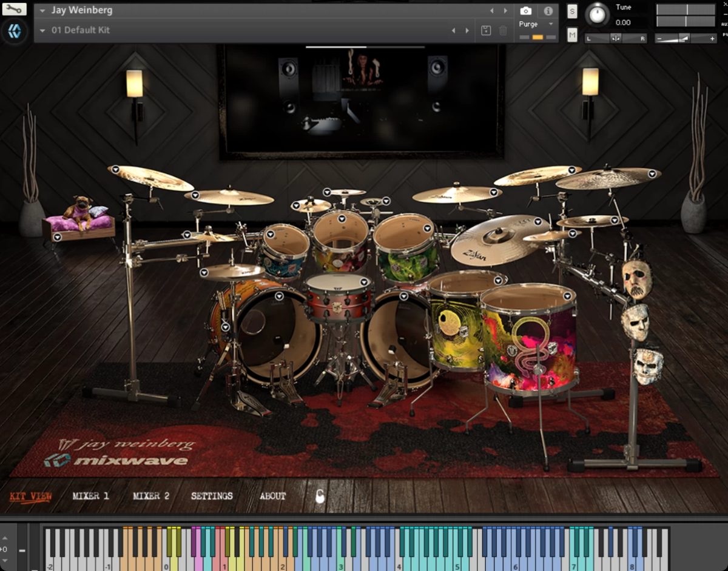This screenshot has height=571, width=728.
Task: Open the green rack tom dropdown arrow
Action: point(428,229)
